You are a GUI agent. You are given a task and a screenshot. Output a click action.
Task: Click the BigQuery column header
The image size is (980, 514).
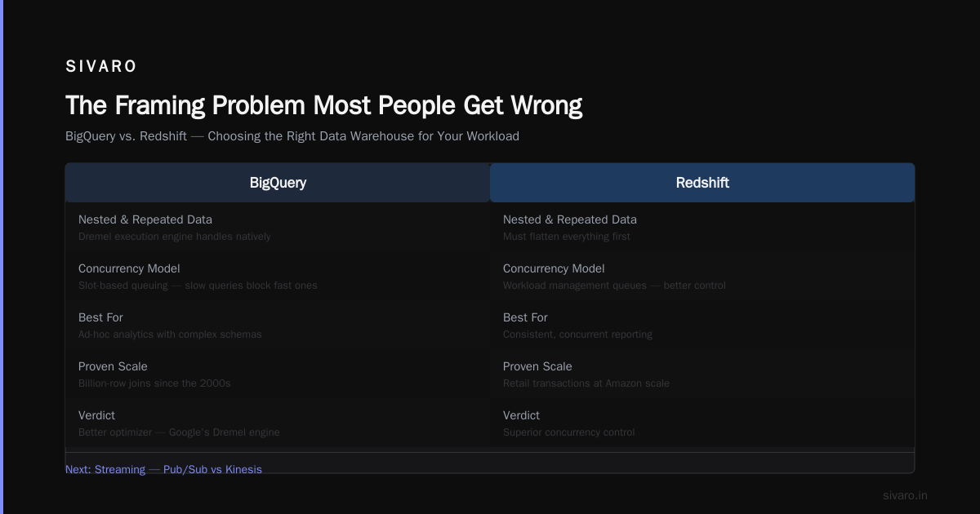278,183
